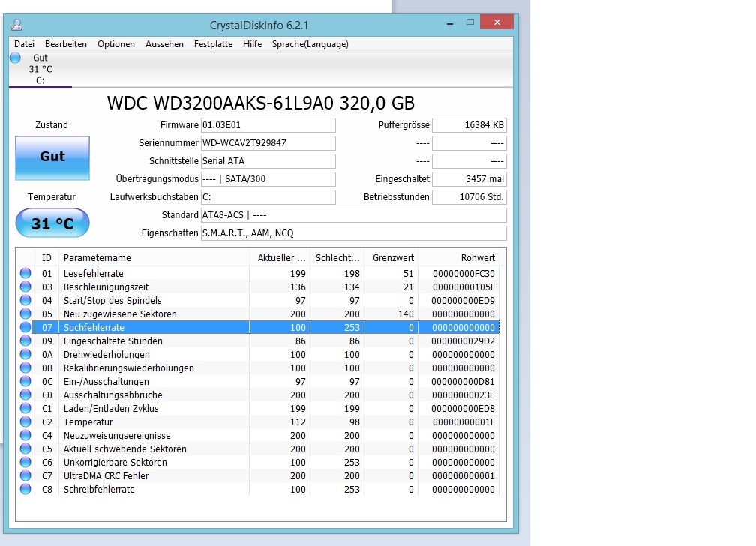
Task: Click the status icon of the Temperatur row
Action: pyautogui.click(x=25, y=422)
